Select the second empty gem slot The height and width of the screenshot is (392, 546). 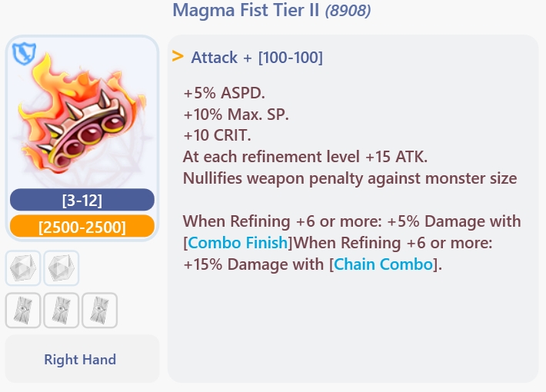click(x=62, y=268)
